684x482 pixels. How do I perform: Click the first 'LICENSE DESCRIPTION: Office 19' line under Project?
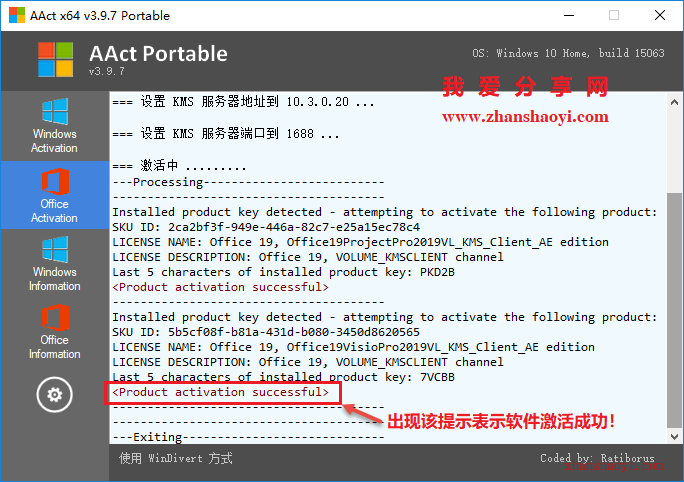tap(308, 257)
